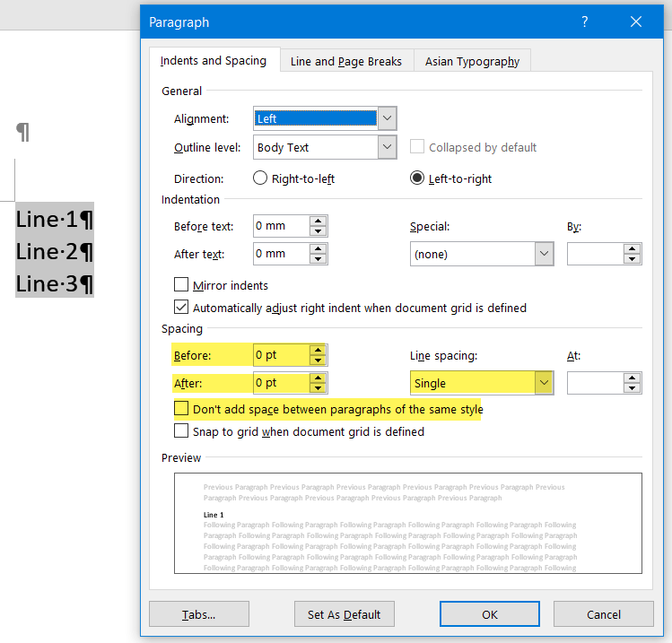Click the Cancel button
This screenshot has width=672, height=643.
coord(604,614)
